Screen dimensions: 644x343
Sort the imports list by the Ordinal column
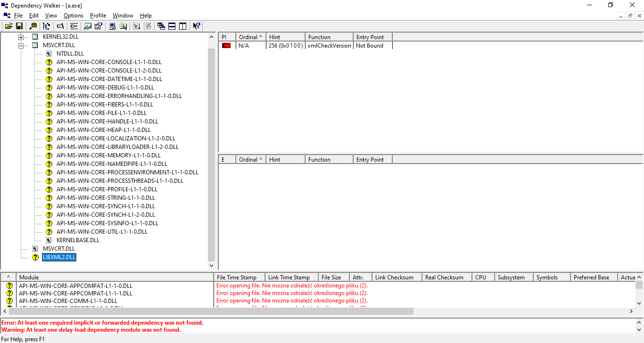(251, 37)
